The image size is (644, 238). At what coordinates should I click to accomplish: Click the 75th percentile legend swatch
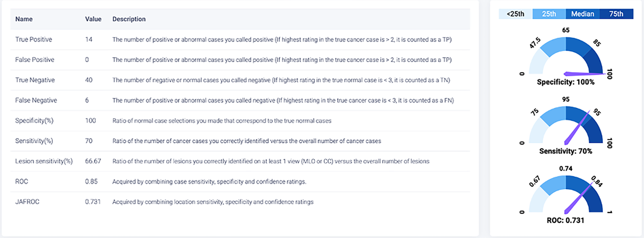(x=615, y=14)
